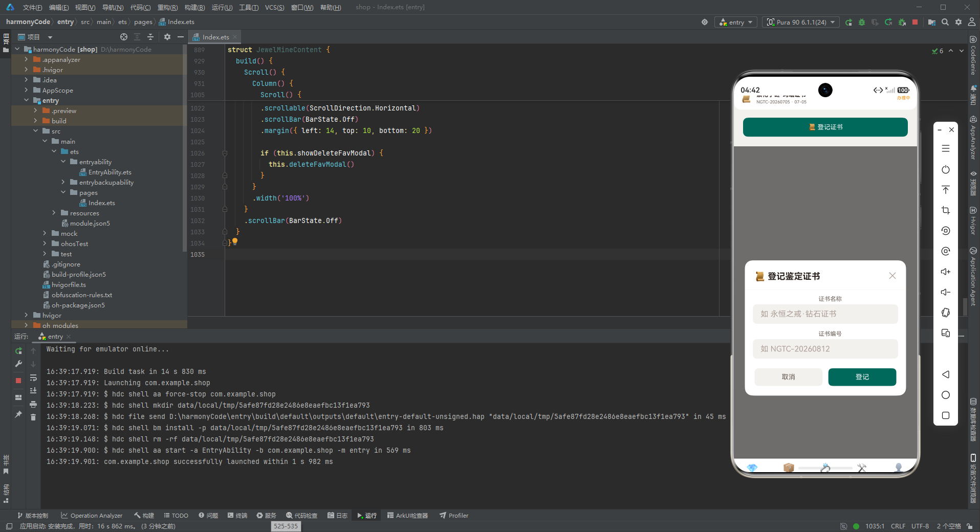Take emulator screenshot crop icon
This screenshot has height=532, width=980.
946,210
